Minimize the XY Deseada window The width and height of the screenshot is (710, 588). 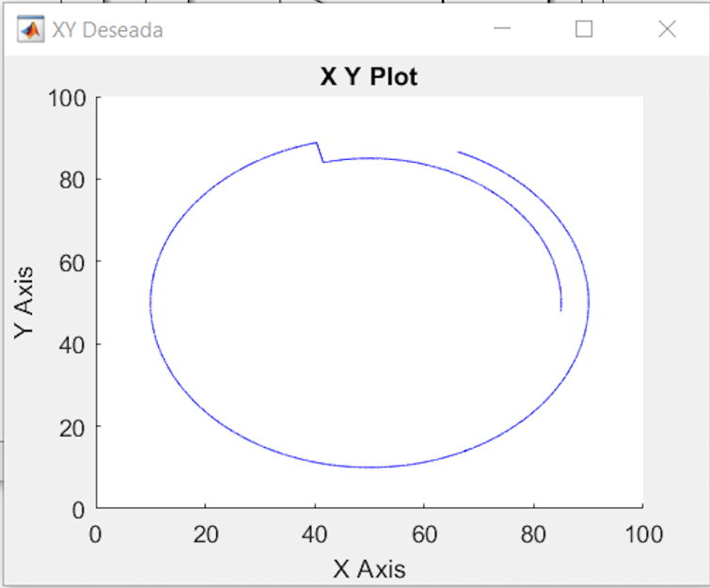pos(502,29)
